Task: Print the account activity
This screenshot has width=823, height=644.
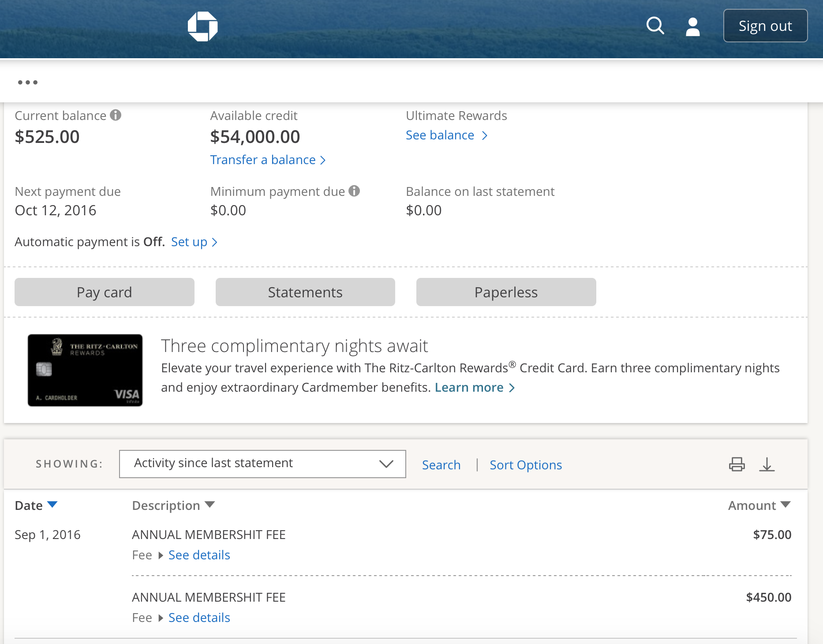Action: coord(737,464)
